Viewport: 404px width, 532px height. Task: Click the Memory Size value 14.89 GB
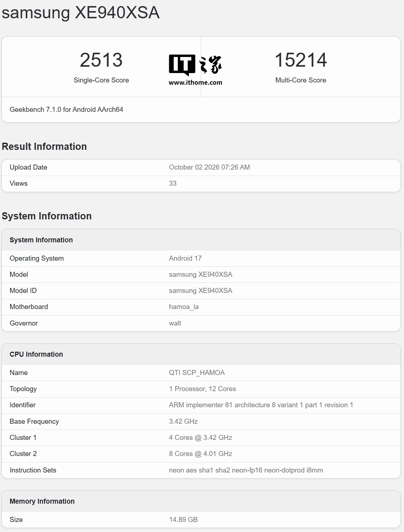click(183, 520)
